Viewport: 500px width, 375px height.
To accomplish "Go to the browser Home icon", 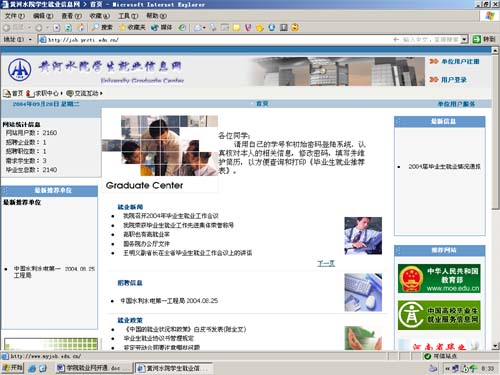I will (x=80, y=28).
